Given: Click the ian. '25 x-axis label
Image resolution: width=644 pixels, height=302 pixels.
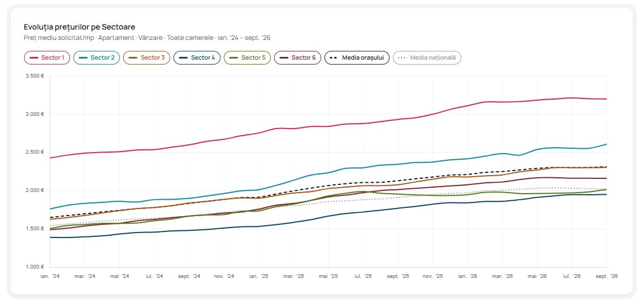Looking at the screenshot, I should (259, 276).
